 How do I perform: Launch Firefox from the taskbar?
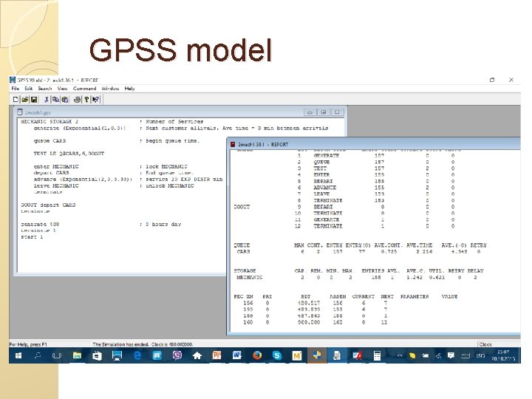[x=257, y=355]
